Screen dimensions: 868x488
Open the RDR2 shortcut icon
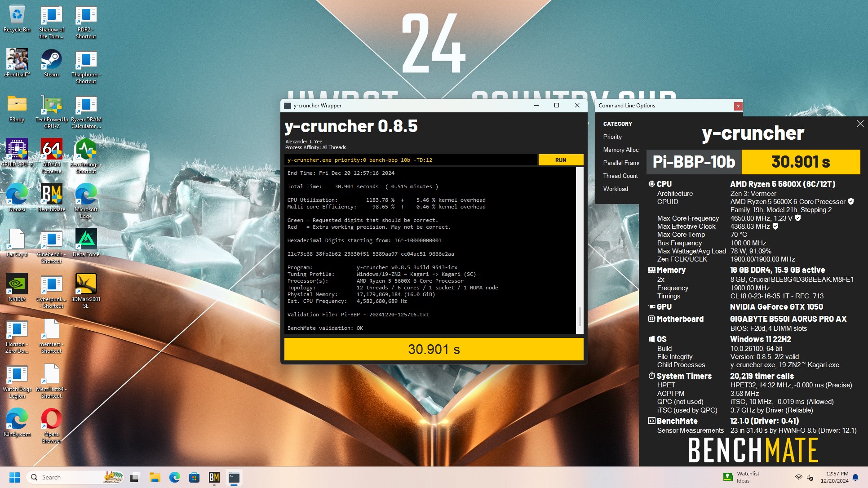click(86, 22)
